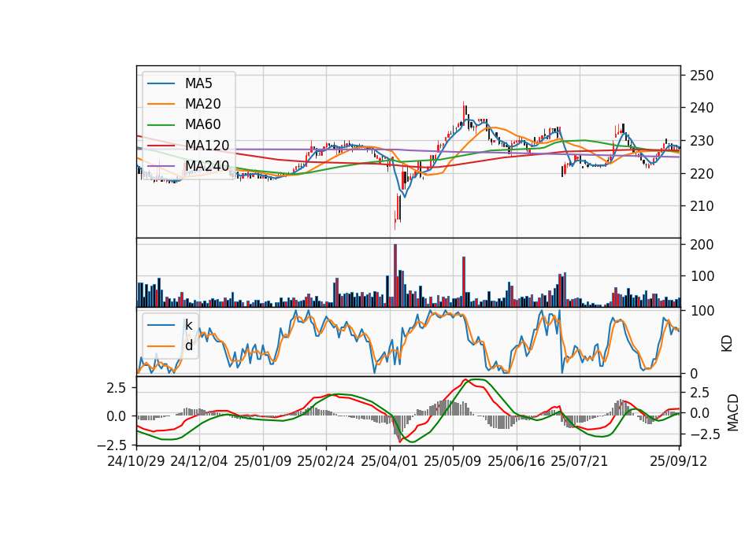
Task: Click the 200 volume axis tick
Action: pyautogui.click(x=702, y=245)
